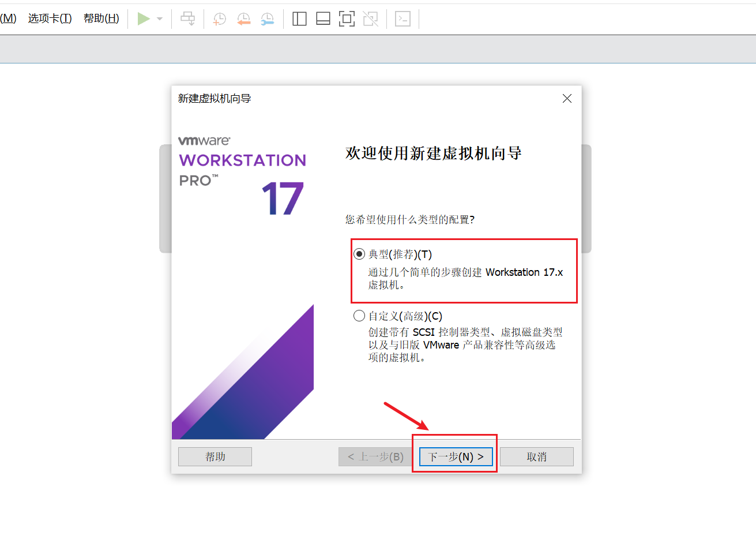The image size is (756, 558).
Task: Click the 新建虚拟机向导 title bar text
Action: [215, 99]
